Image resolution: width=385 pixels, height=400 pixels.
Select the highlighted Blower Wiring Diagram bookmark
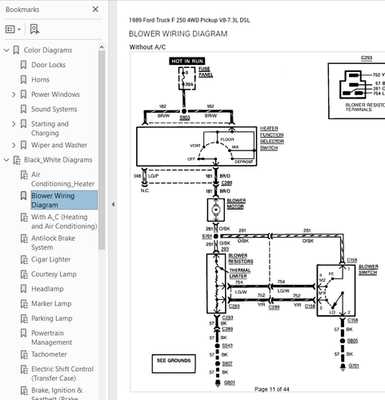64,200
